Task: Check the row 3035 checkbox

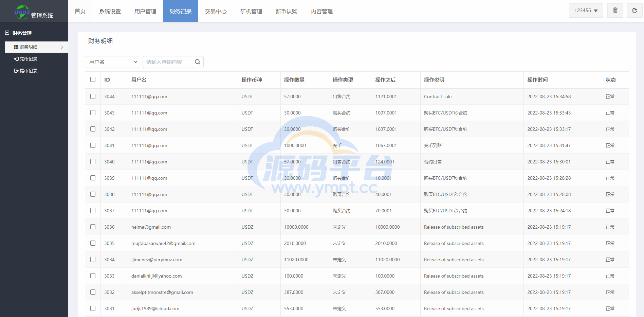Action: tap(93, 243)
